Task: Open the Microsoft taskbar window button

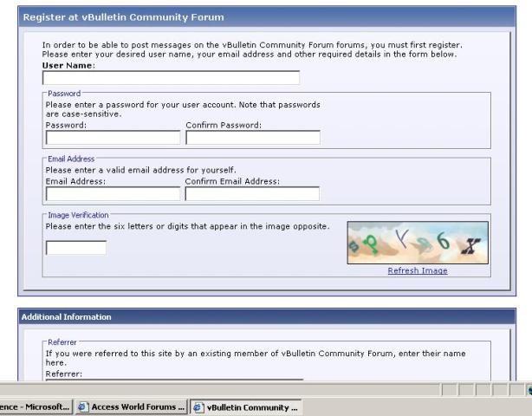Action: pyautogui.click(x=36, y=406)
